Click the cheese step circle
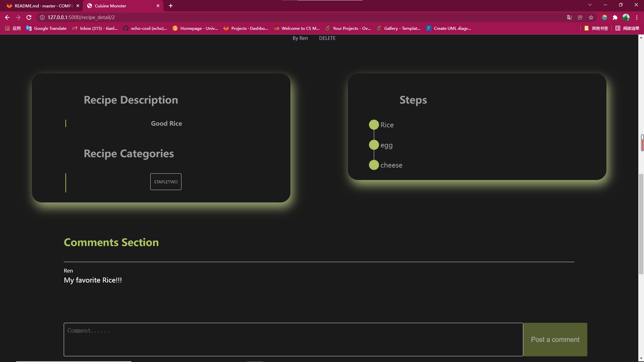 click(374, 165)
